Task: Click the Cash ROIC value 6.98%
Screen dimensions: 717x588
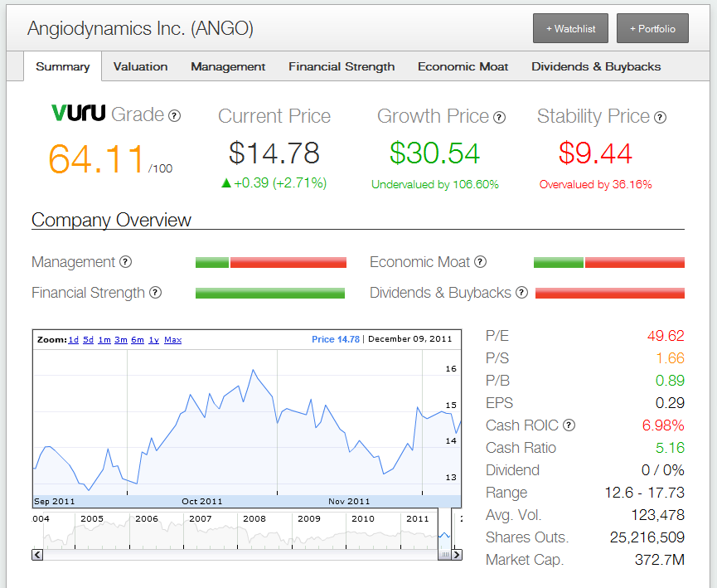Action: [663, 425]
